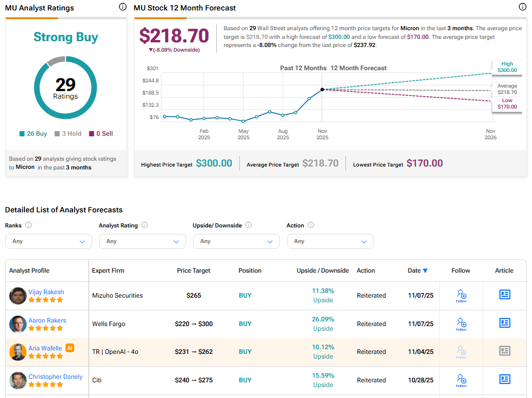Image resolution: width=532 pixels, height=398 pixels.
Task: Click the info icon beside Upside/Downside filter
Action: coord(249,225)
